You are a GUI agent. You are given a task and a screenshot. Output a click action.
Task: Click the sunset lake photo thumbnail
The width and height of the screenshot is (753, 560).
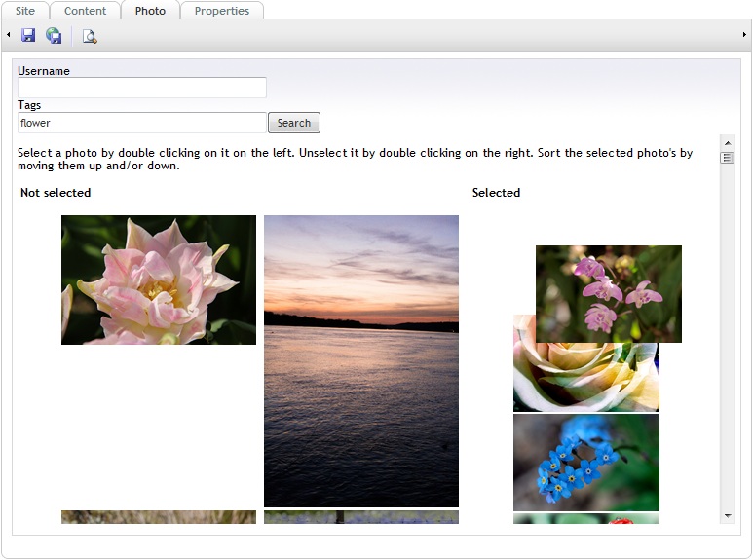coord(361,361)
